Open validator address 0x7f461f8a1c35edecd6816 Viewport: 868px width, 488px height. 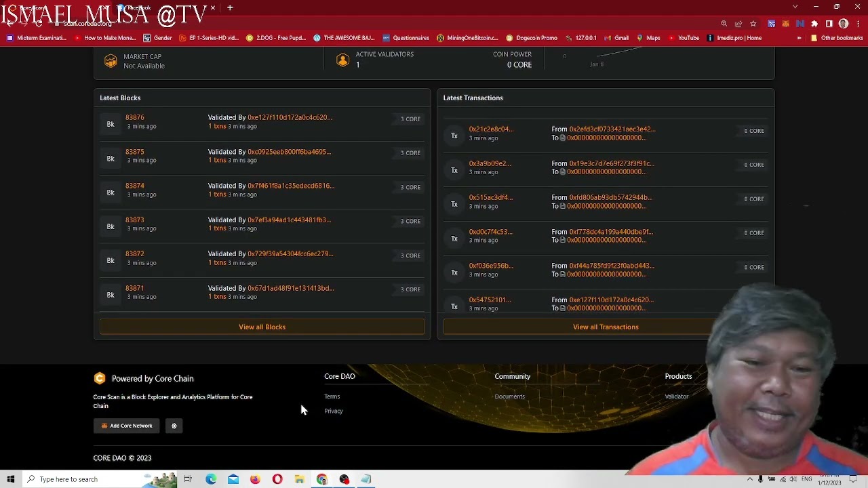291,186
